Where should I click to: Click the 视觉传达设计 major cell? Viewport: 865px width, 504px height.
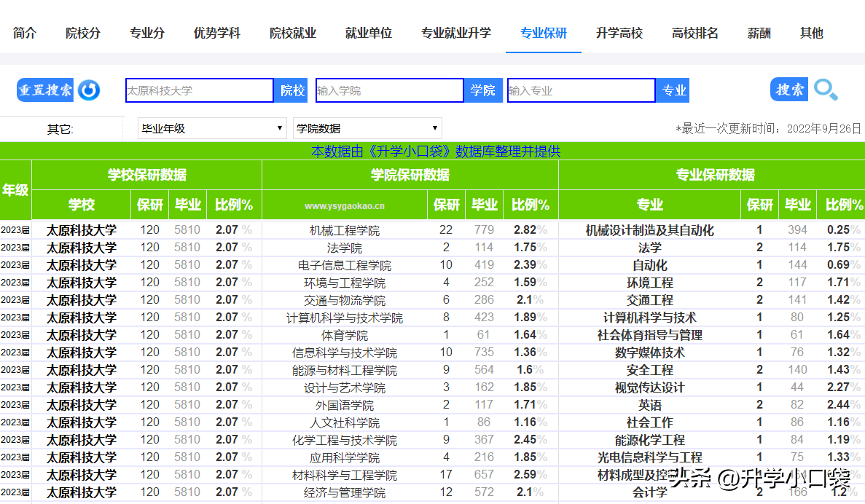649,387
